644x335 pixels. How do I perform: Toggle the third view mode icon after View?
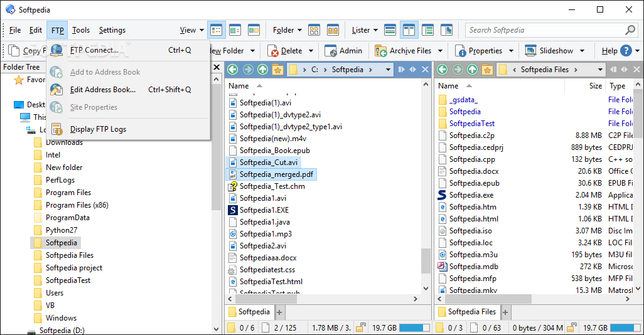coord(254,30)
